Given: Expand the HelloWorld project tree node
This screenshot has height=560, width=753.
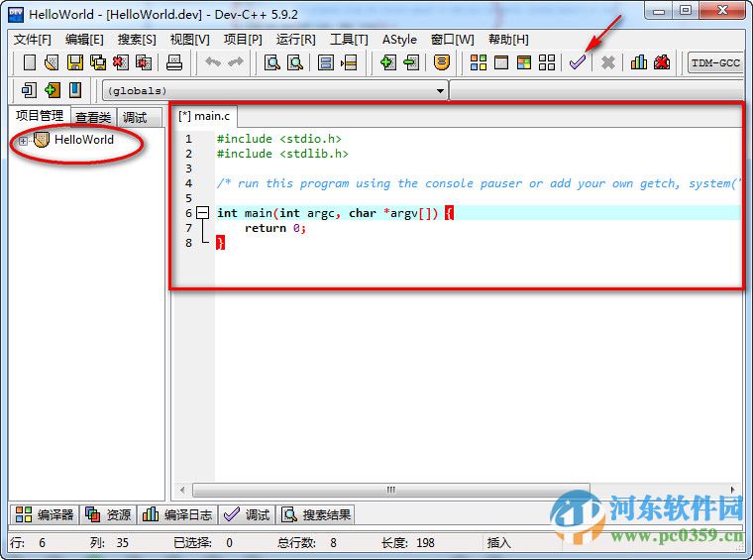Looking at the screenshot, I should tap(23, 141).
